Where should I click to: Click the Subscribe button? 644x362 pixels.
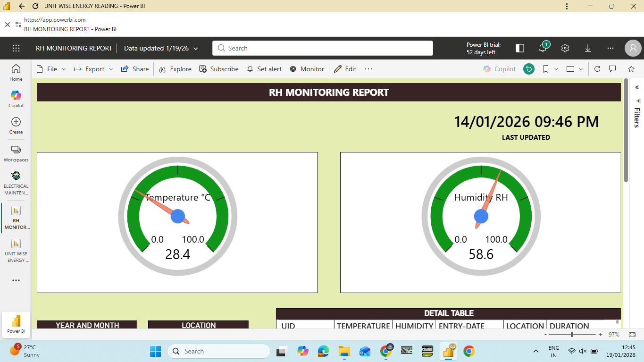[x=219, y=69]
